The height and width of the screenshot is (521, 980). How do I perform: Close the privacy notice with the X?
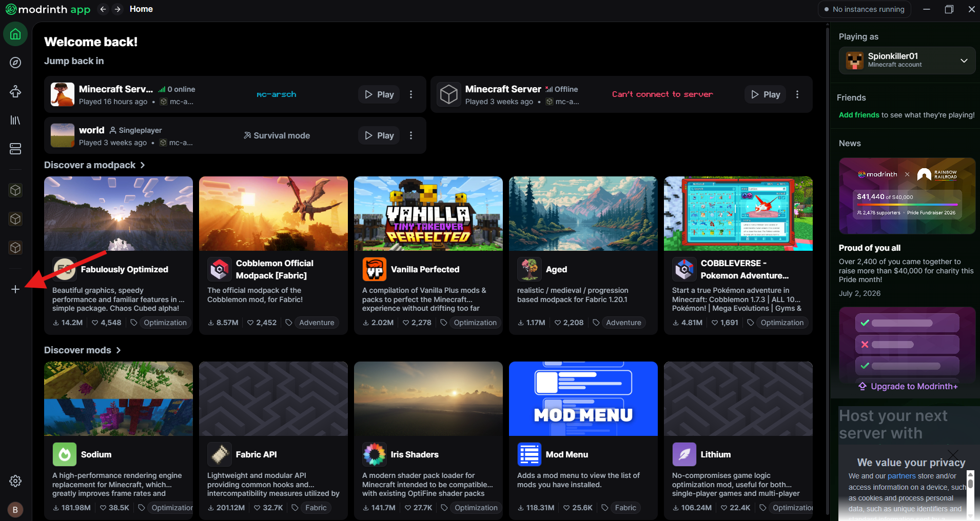pyautogui.click(x=953, y=454)
